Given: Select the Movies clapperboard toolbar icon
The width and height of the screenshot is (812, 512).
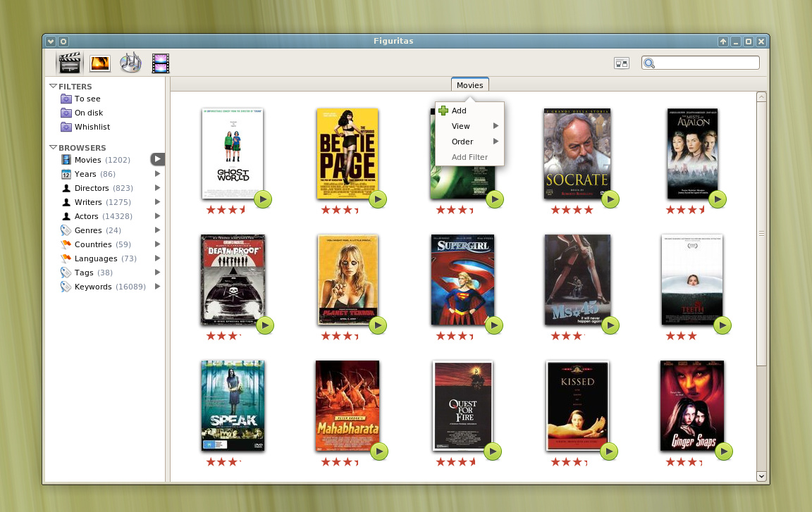Looking at the screenshot, I should 69,63.
